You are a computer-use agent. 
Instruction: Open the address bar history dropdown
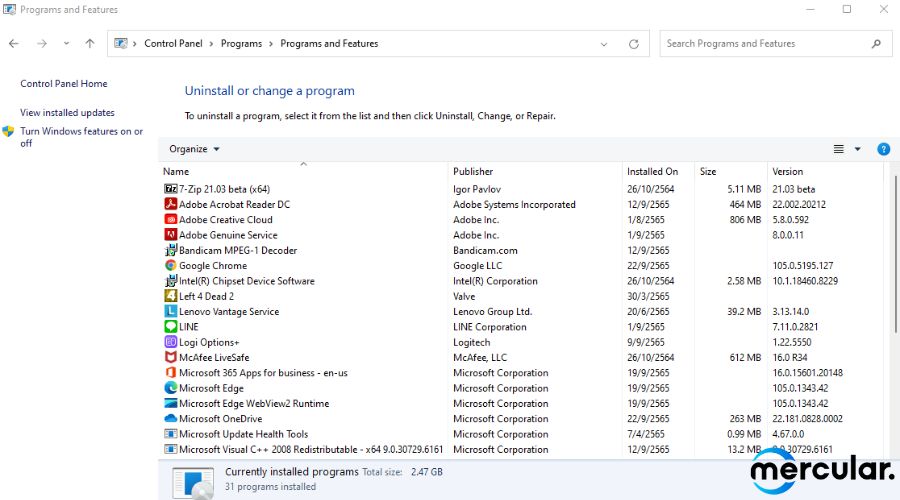click(604, 44)
